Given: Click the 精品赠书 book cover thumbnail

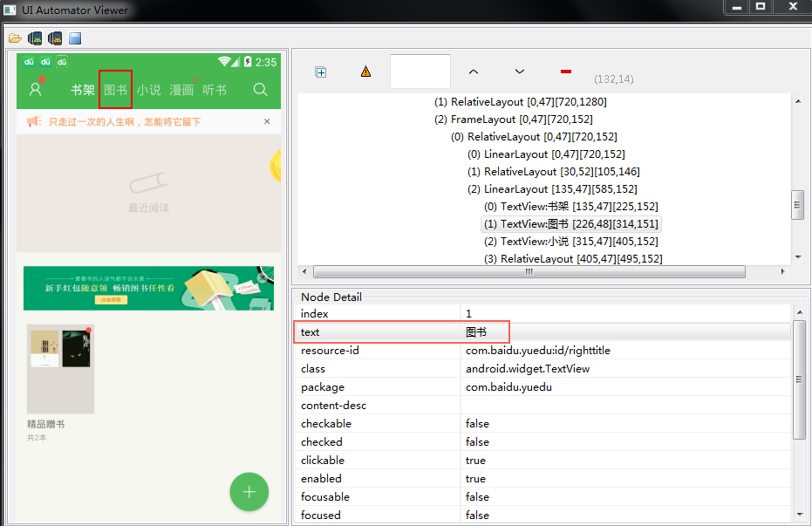Looking at the screenshot, I should point(60,369).
